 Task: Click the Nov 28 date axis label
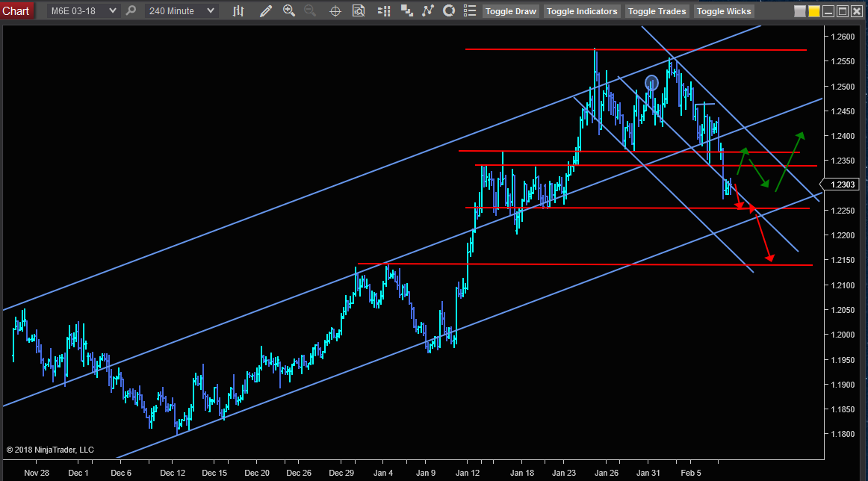[x=37, y=473]
